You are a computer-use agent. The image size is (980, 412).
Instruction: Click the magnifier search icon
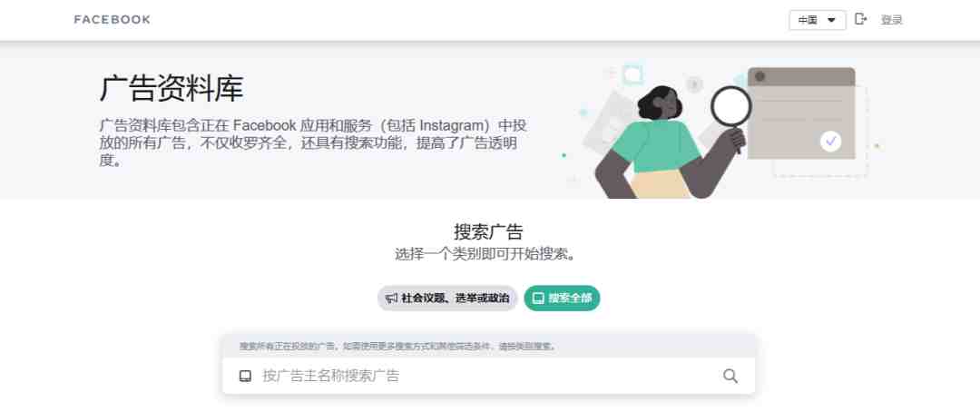point(730,376)
